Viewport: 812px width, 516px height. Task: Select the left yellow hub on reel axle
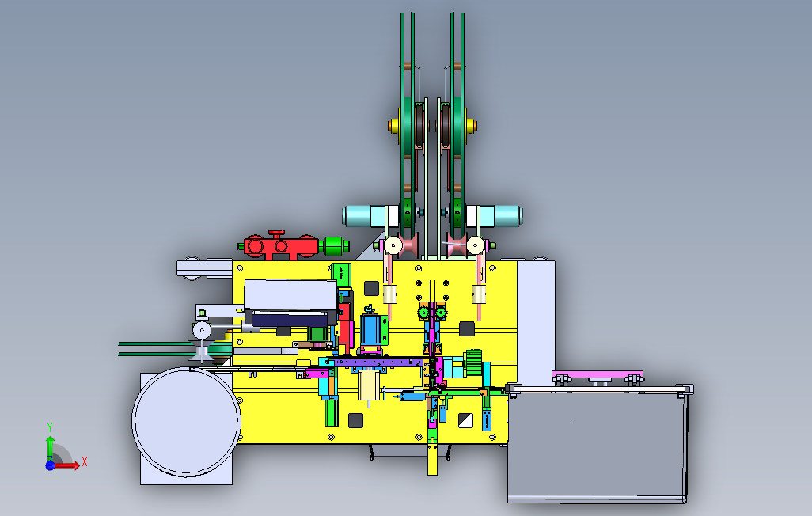(x=393, y=125)
